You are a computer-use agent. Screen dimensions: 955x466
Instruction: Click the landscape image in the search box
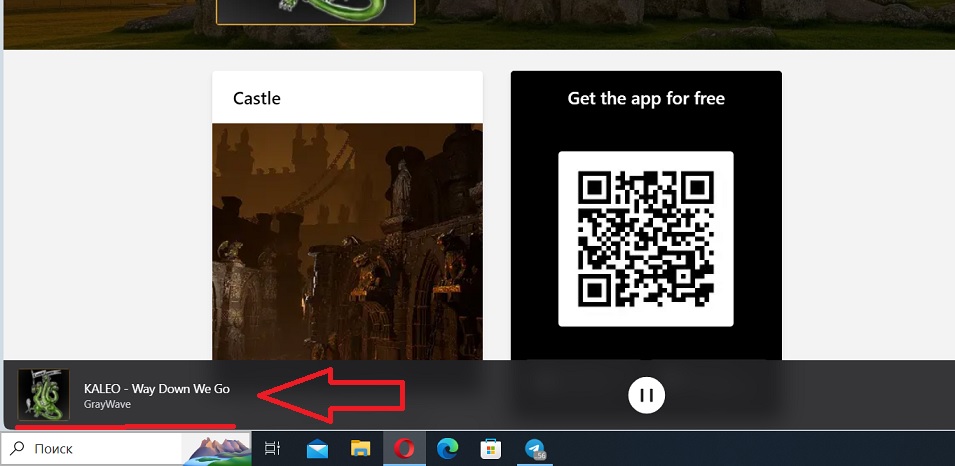coord(217,451)
